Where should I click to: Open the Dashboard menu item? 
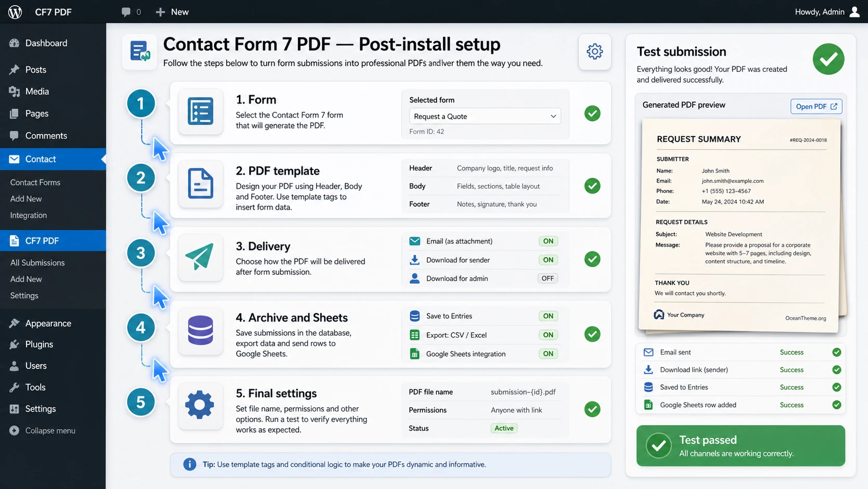53,43
